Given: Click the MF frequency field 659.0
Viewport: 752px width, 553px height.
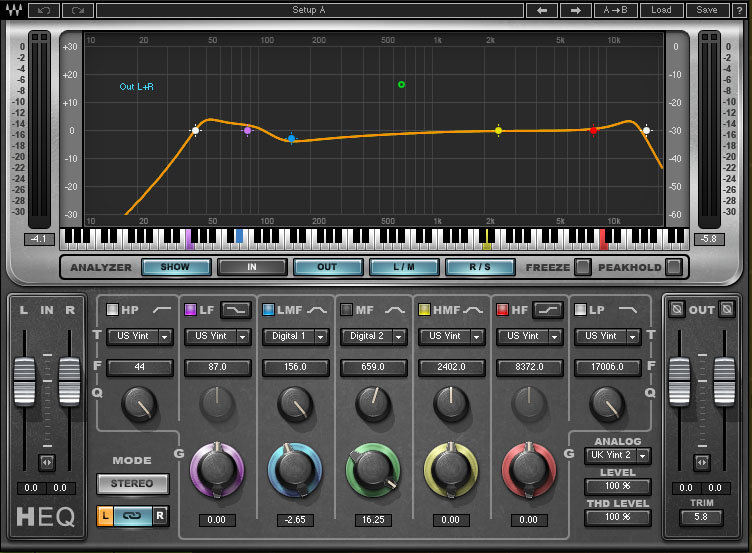Looking at the screenshot, I should coord(373,367).
